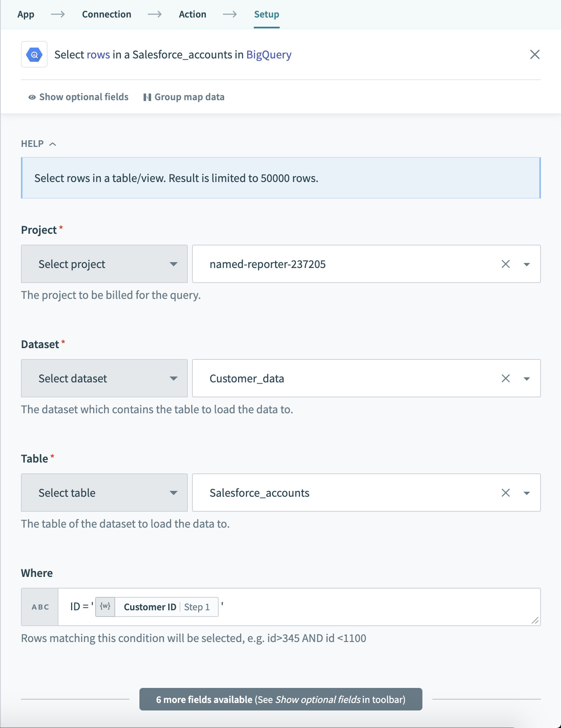This screenshot has width=561, height=728.
Task: Click the ABC data type icon beside Where field
Action: pyautogui.click(x=40, y=607)
